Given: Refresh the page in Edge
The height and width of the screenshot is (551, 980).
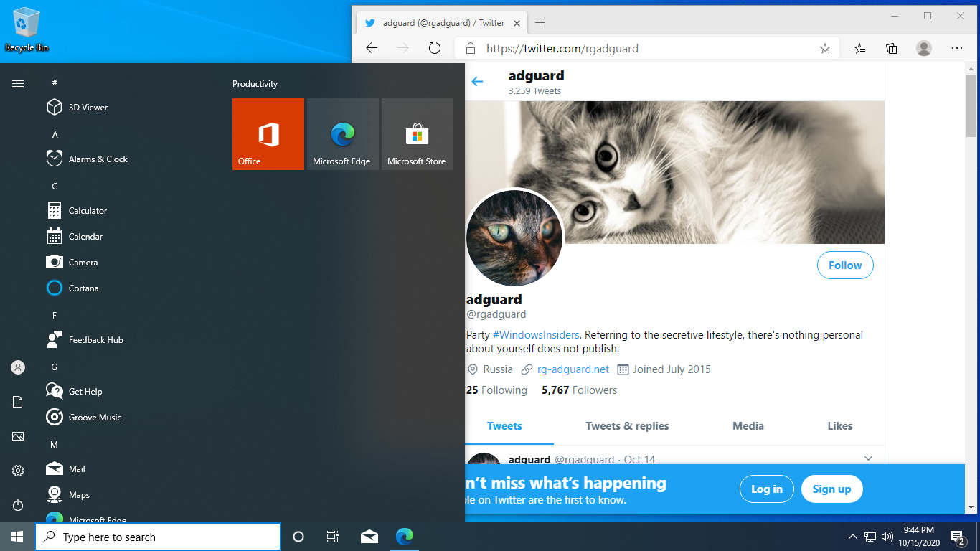Looking at the screenshot, I should [x=435, y=49].
